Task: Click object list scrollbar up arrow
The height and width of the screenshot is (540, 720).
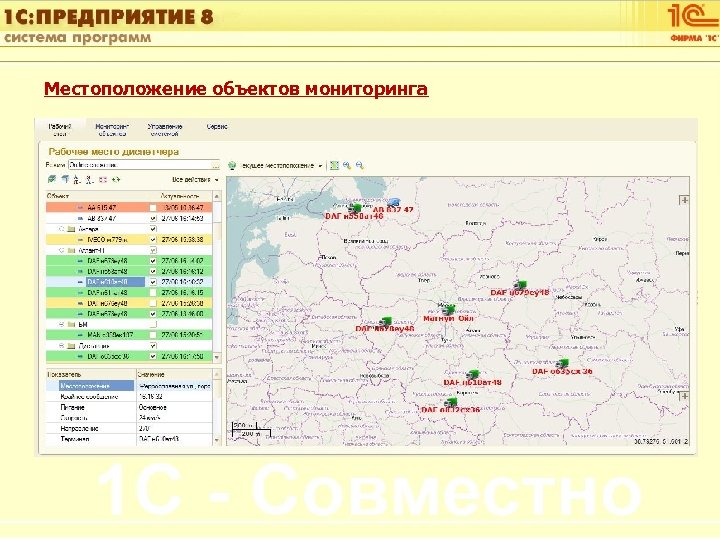Action: (x=217, y=197)
